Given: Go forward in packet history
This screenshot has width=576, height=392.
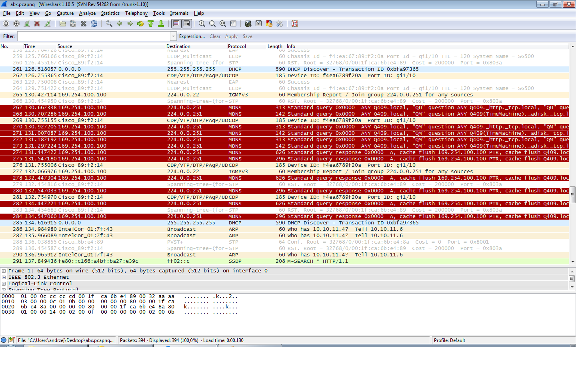Looking at the screenshot, I should tap(130, 24).
